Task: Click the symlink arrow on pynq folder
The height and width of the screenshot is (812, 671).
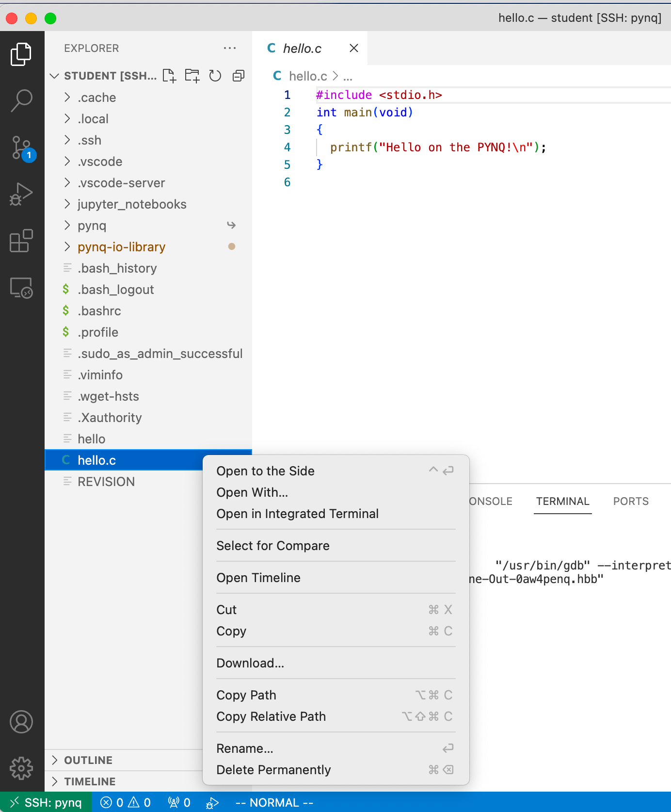Action: [231, 225]
